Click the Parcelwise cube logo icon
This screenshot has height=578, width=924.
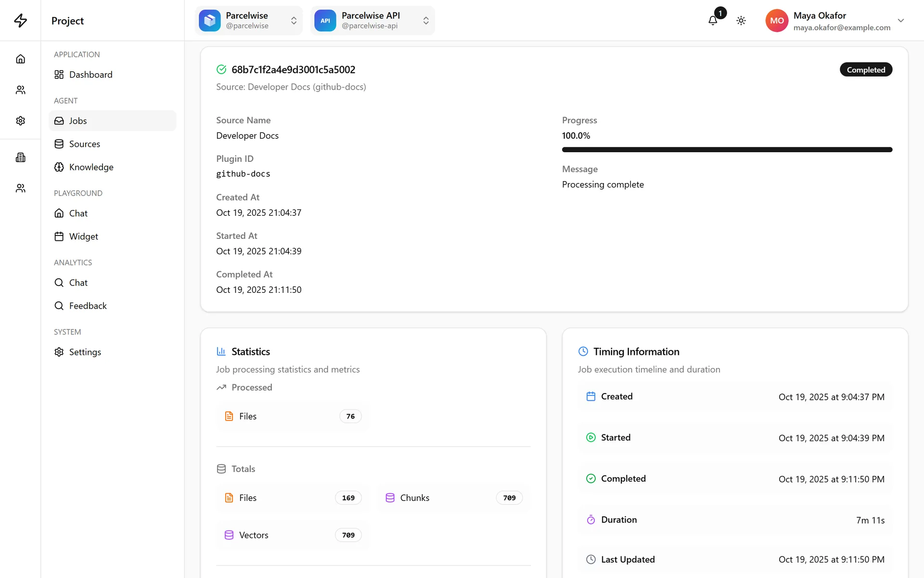click(x=210, y=21)
